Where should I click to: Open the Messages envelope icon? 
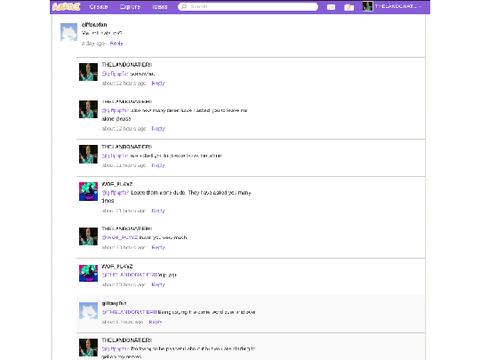click(x=331, y=7)
